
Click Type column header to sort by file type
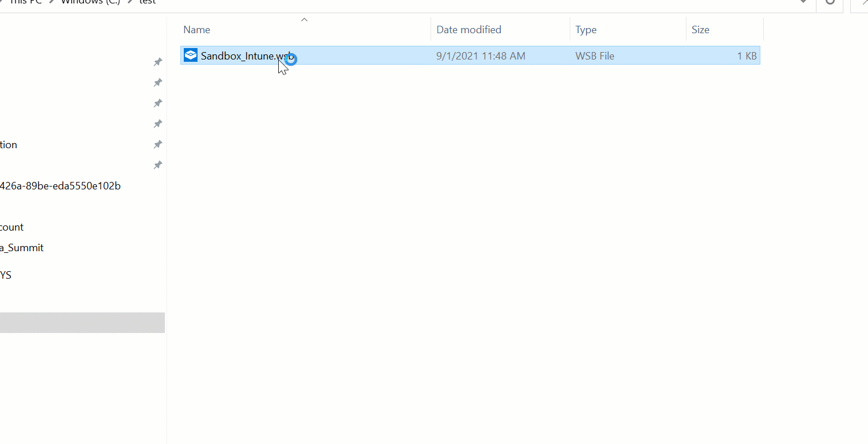[x=586, y=29]
